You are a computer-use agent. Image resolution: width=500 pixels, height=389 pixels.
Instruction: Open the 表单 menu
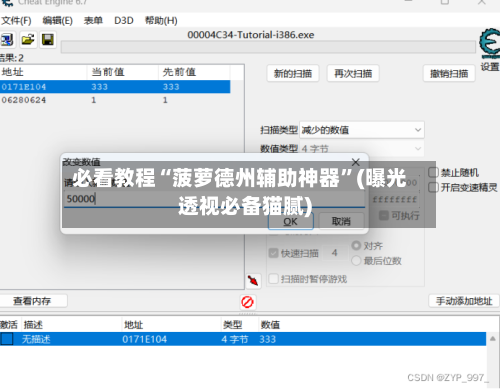(x=93, y=21)
